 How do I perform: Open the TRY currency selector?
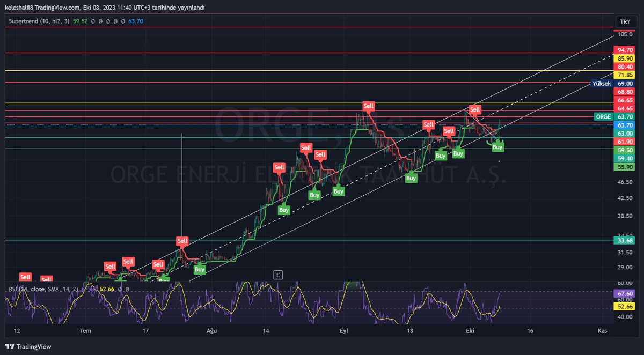coord(625,22)
